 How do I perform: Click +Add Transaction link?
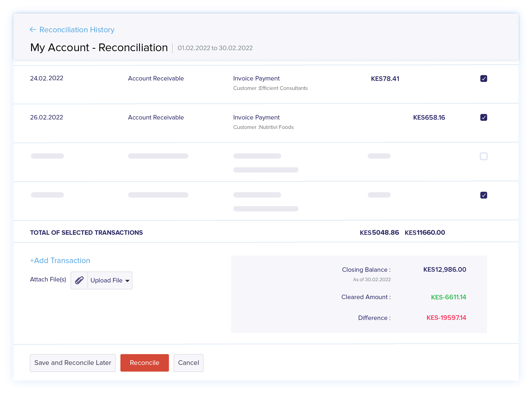60,260
